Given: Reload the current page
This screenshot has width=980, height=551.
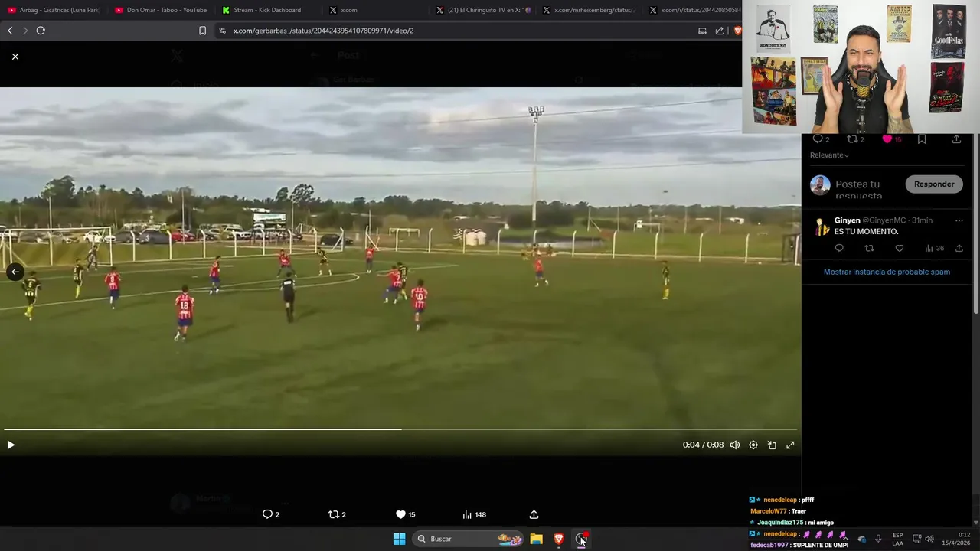Looking at the screenshot, I should click(41, 31).
